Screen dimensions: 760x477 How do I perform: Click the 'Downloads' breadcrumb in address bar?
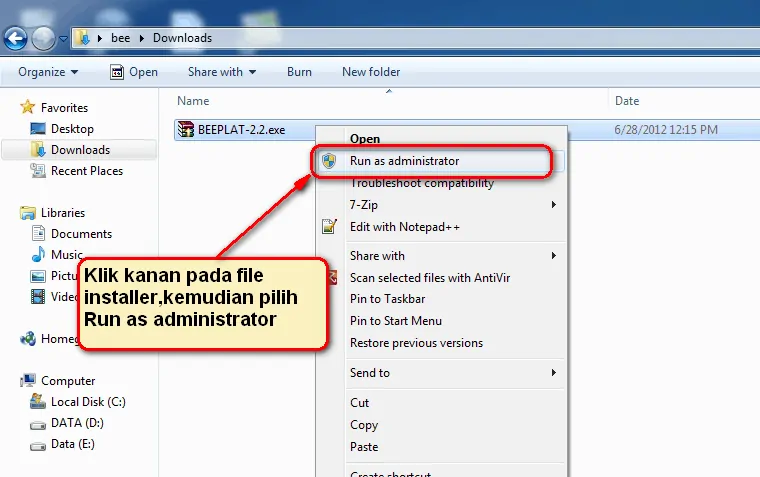pos(183,38)
